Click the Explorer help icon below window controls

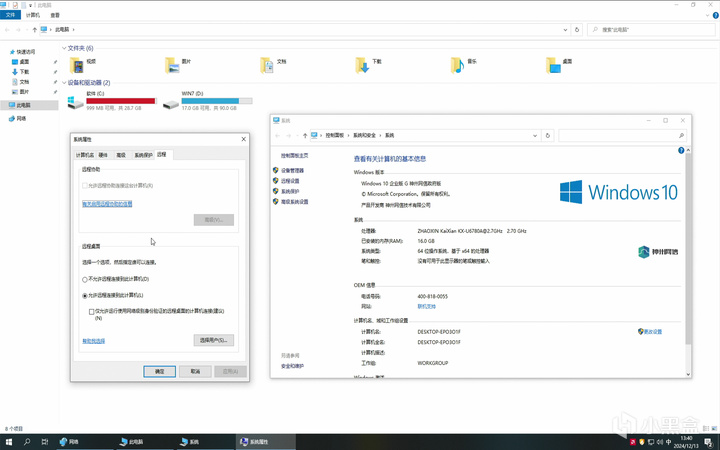715,15
